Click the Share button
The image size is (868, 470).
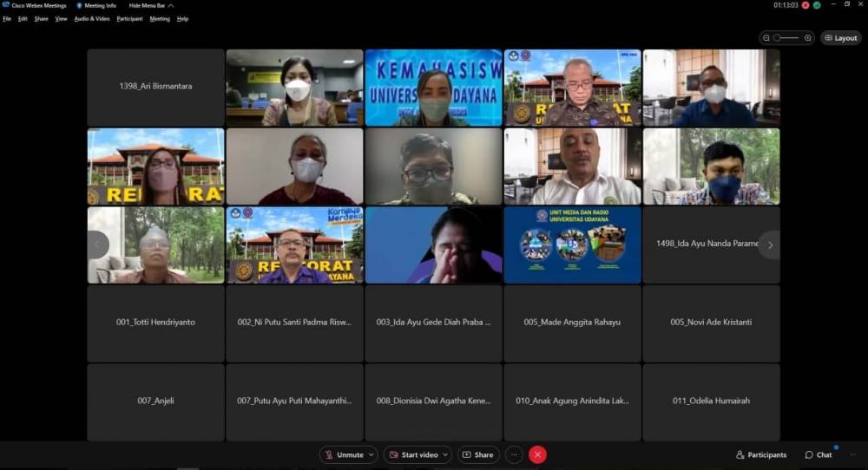[x=477, y=455]
